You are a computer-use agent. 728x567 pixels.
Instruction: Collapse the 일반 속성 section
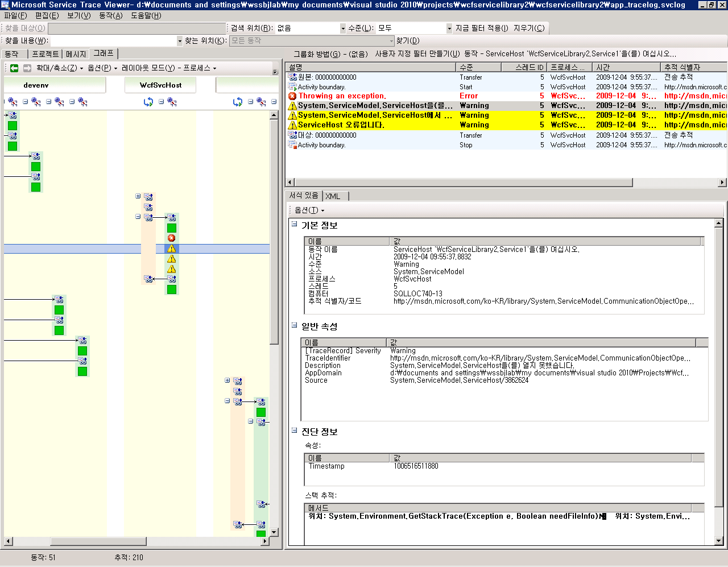pyautogui.click(x=294, y=325)
